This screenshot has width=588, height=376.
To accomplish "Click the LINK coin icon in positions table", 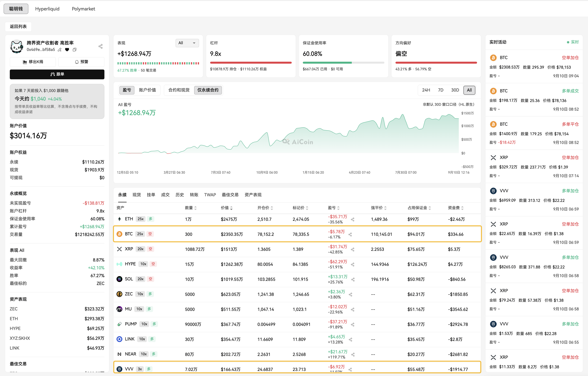I will [x=119, y=339].
